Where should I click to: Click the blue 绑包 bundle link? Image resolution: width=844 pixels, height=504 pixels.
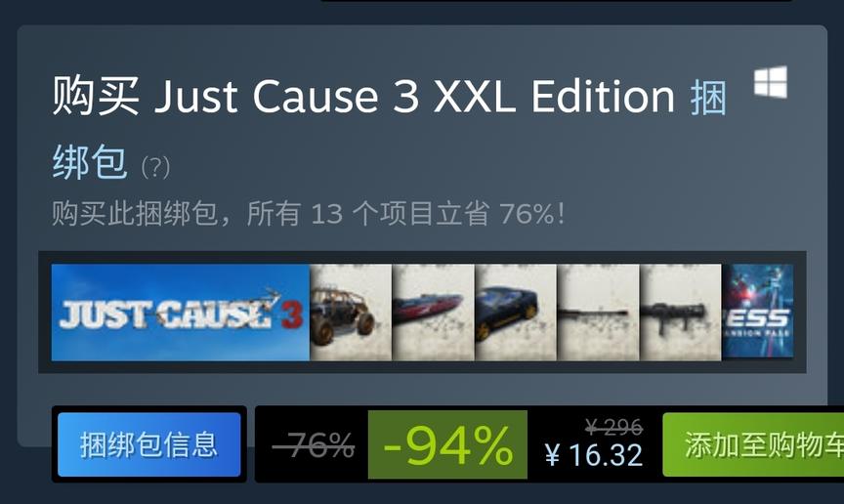coord(90,161)
